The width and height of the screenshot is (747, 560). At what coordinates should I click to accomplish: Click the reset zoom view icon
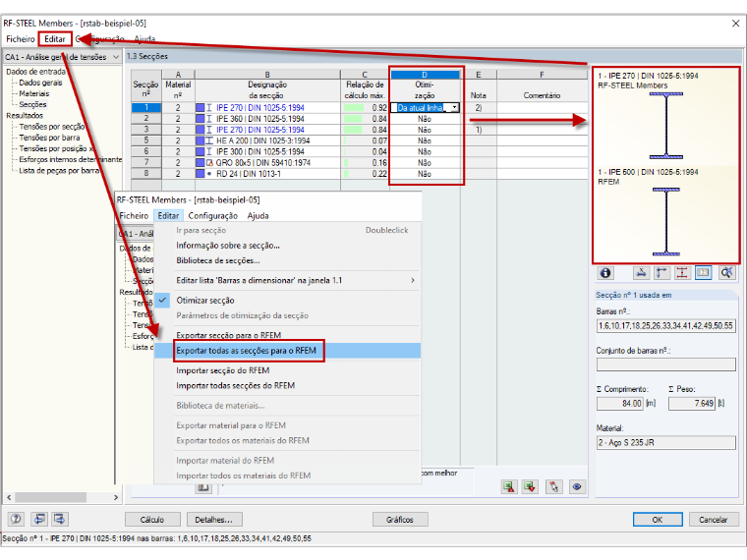pyautogui.click(x=726, y=273)
